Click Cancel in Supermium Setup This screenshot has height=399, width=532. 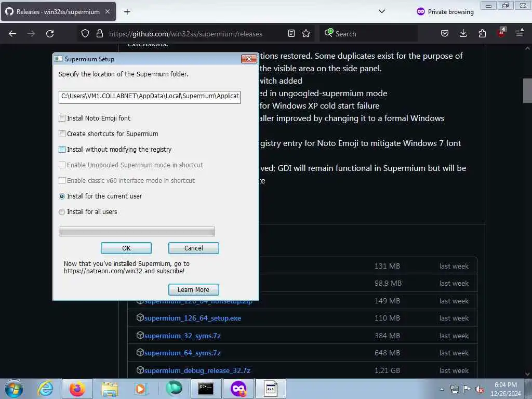click(x=194, y=248)
